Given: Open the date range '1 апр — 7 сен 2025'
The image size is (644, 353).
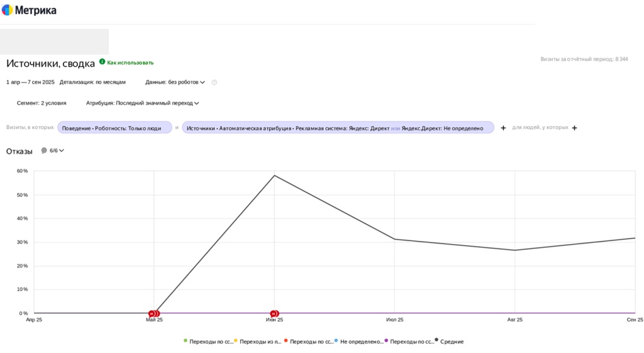Looking at the screenshot, I should point(30,82).
